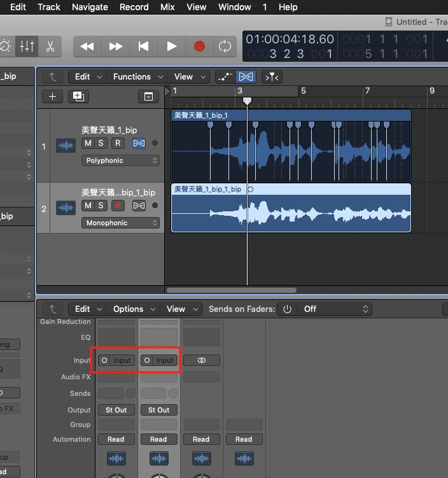Open the scissors Editors toolbar button
This screenshot has width=448, height=478.
point(50,46)
